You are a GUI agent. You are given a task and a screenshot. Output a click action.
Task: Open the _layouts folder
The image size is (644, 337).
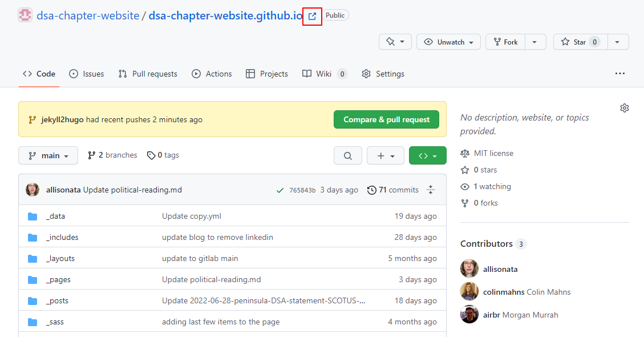[60, 258]
